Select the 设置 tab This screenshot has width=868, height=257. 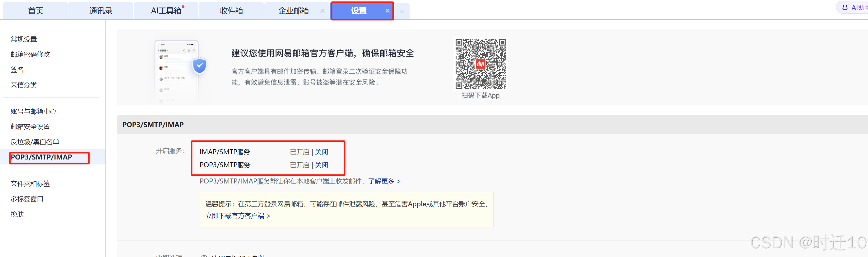(359, 11)
